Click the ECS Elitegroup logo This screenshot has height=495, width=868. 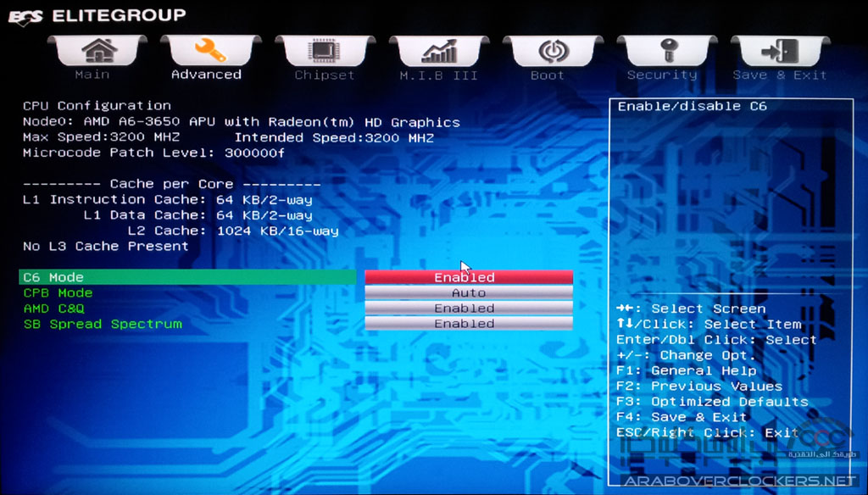[97, 15]
